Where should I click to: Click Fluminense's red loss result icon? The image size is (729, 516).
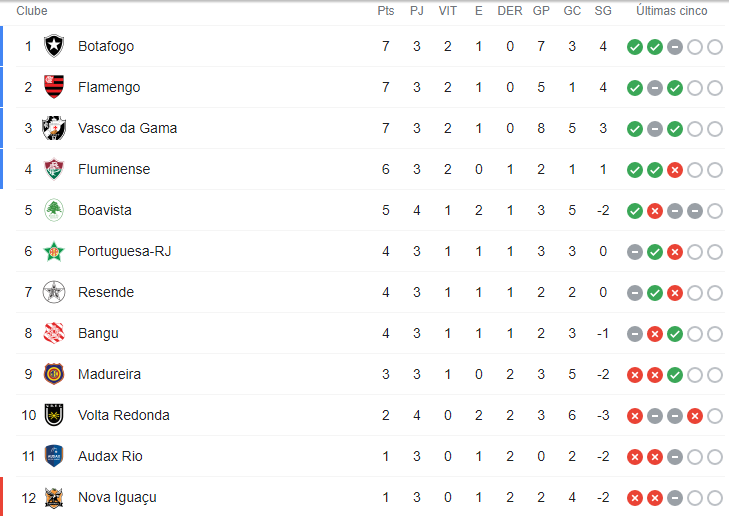click(x=675, y=170)
